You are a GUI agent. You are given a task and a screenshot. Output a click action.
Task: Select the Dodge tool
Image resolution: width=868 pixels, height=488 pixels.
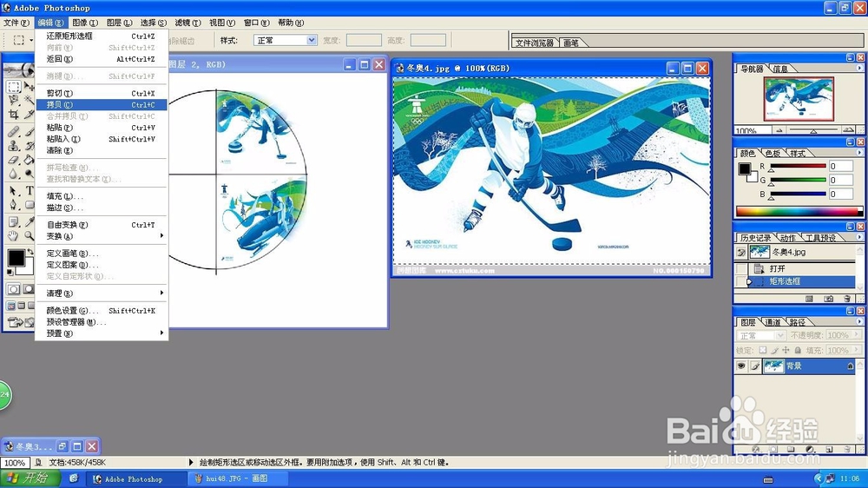point(29,174)
